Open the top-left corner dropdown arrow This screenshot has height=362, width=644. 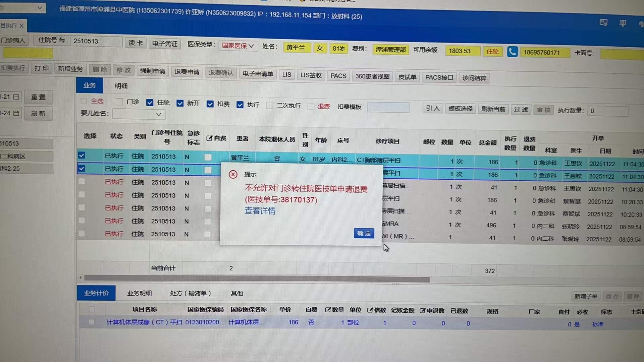click(40, 8)
